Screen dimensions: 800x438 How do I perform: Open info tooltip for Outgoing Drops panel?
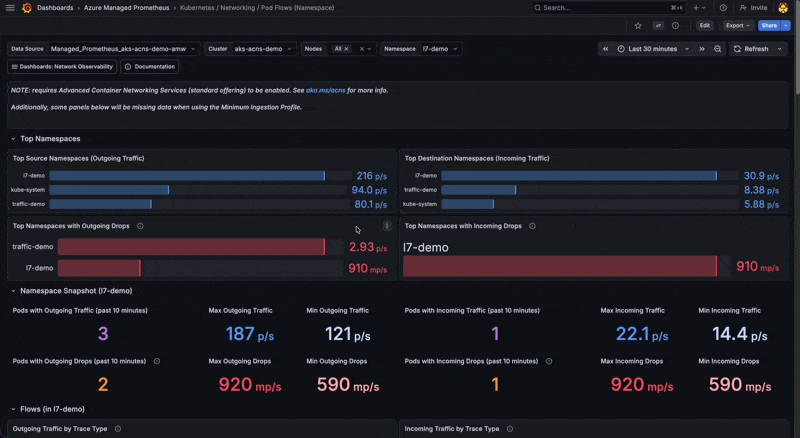140,226
